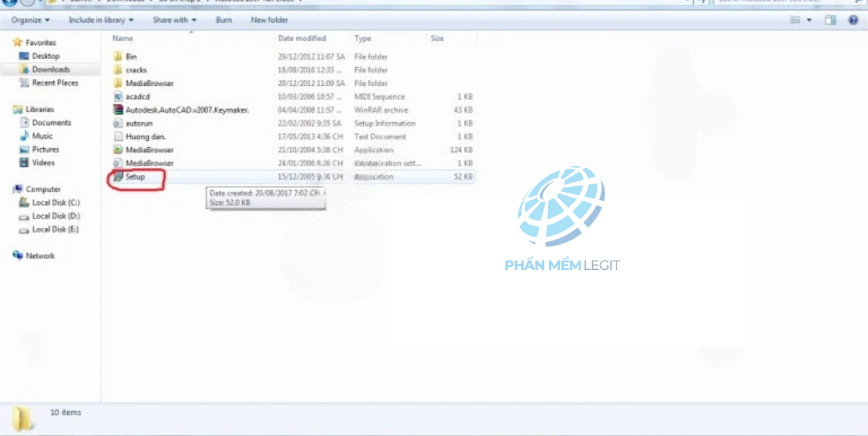Click the large folder icon in details pane

(24, 418)
